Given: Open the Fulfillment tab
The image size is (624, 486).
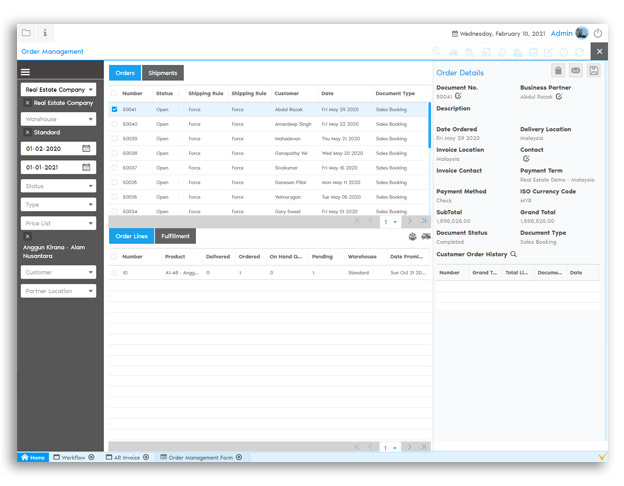Looking at the screenshot, I should [175, 237].
